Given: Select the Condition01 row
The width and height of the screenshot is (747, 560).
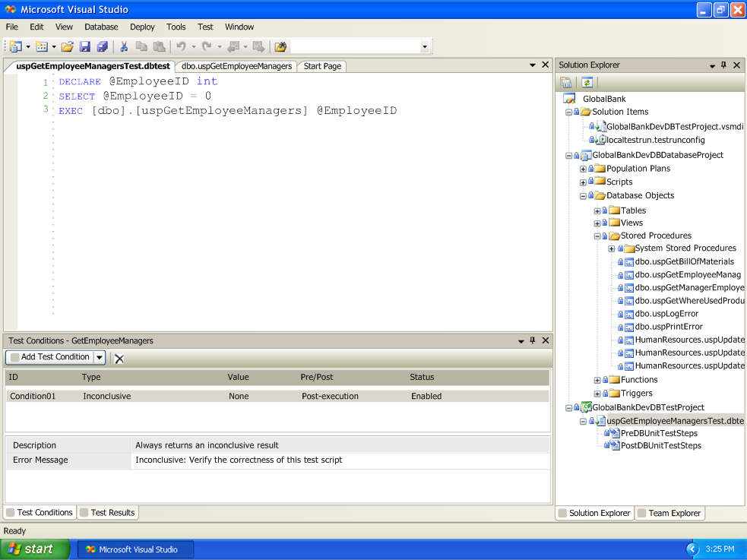Looking at the screenshot, I should tap(277, 396).
